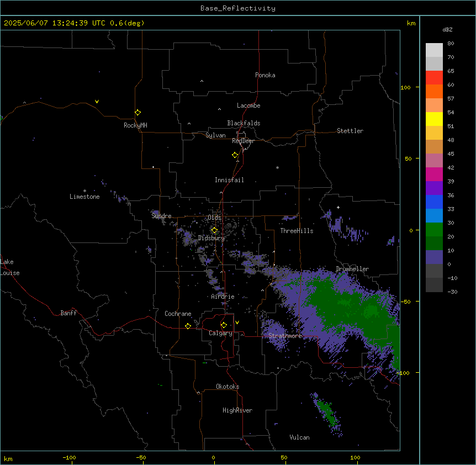Select the Innisfail town label

229,180
